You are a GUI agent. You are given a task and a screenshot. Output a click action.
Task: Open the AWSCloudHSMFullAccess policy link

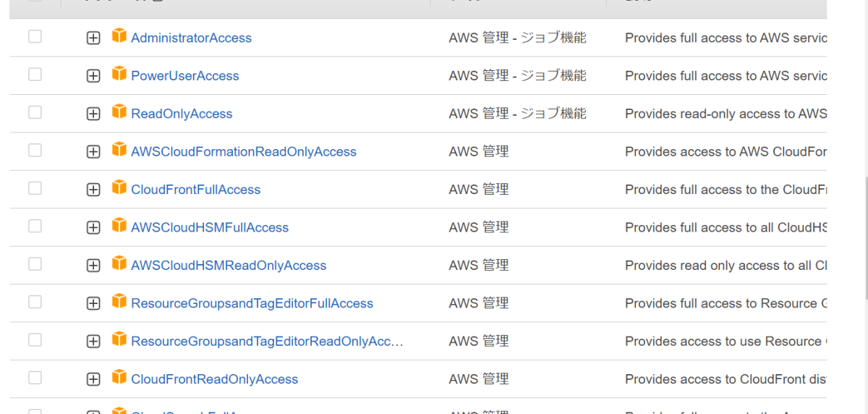click(210, 227)
